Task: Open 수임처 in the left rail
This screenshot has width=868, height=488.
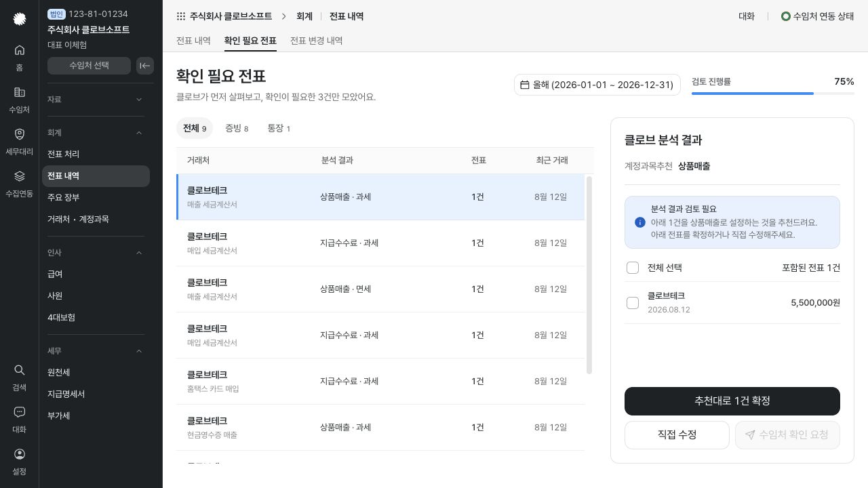Action: tap(20, 99)
